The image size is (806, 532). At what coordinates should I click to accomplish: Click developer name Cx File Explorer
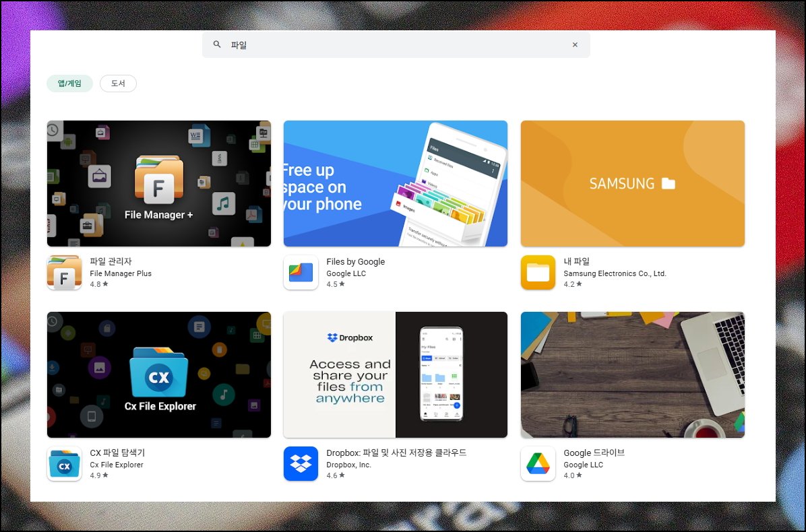(117, 465)
